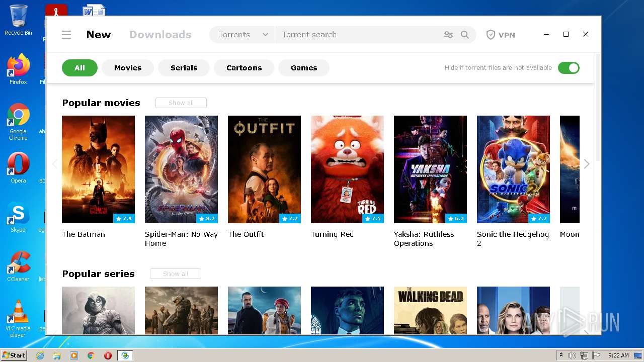Open Windows Explorer folder in taskbar
The image size is (644, 362).
coord(57,355)
